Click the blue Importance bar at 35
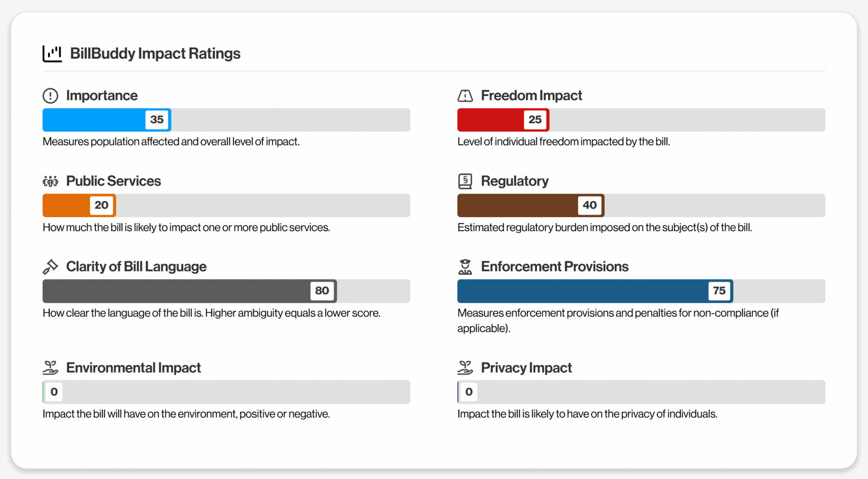The image size is (868, 479). pyautogui.click(x=107, y=120)
